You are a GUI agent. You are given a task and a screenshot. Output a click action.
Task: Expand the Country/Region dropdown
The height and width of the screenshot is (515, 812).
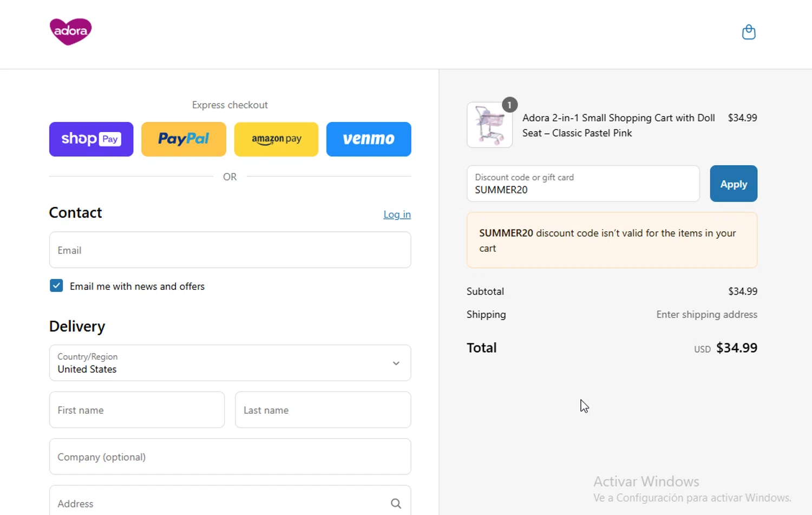pyautogui.click(x=230, y=363)
